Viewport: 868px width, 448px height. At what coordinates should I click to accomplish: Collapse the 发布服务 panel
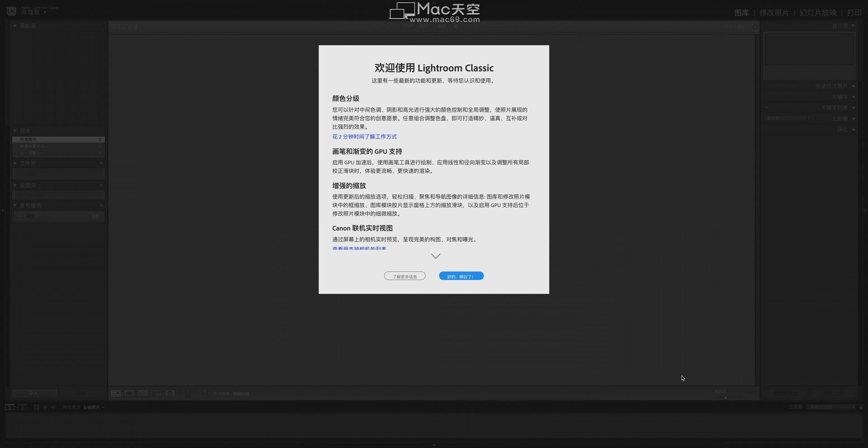pos(15,205)
